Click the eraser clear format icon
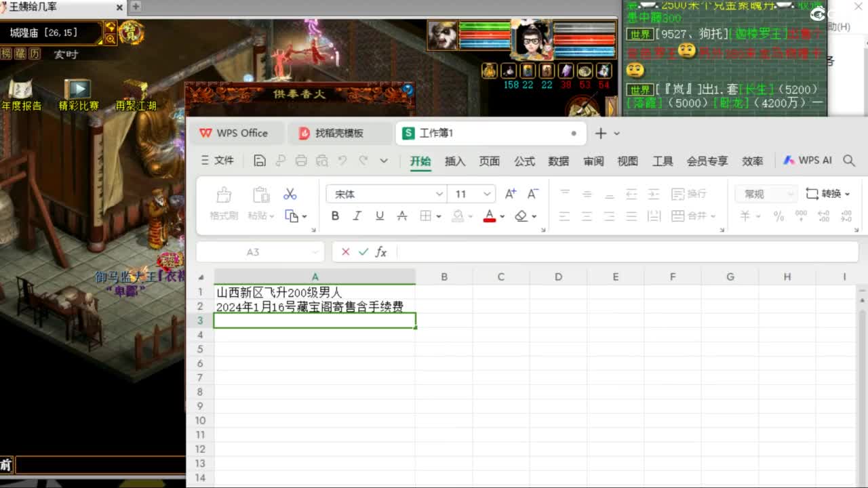 (x=521, y=216)
